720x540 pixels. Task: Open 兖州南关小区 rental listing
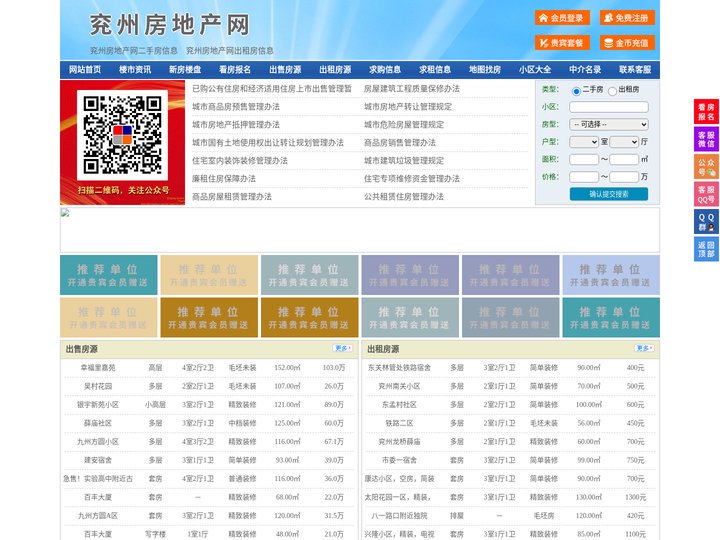[x=399, y=386]
